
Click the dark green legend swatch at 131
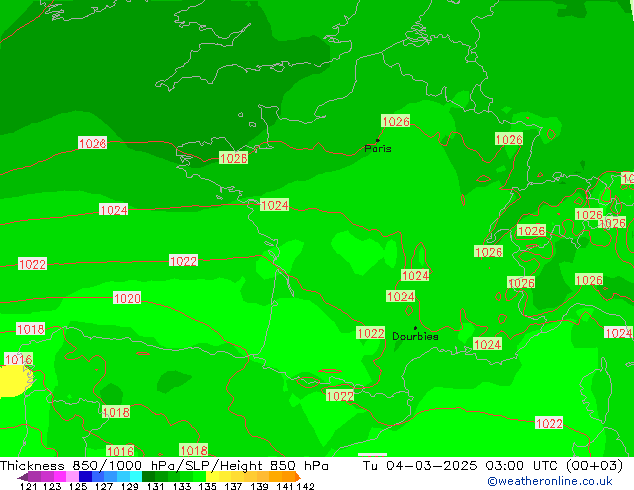point(148,476)
